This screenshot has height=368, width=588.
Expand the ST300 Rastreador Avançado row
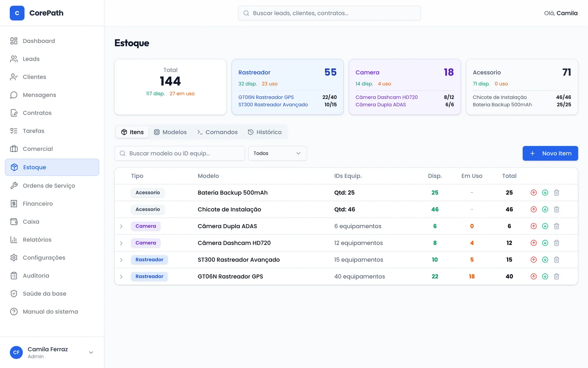click(121, 260)
